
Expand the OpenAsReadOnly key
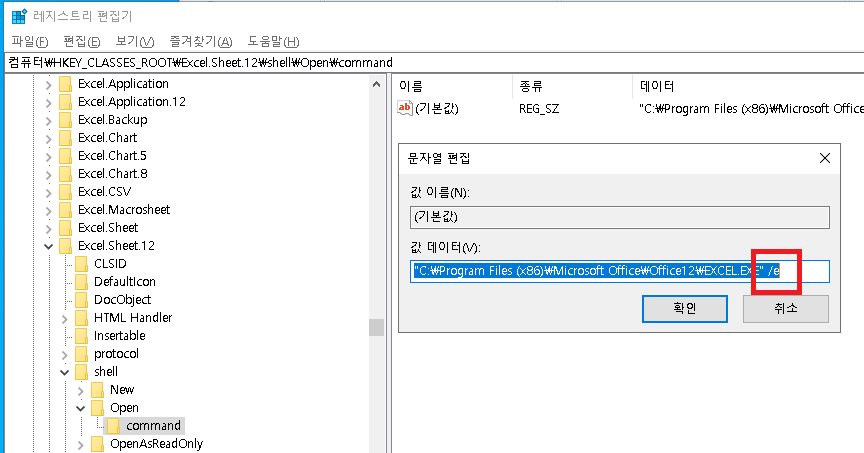(80, 445)
